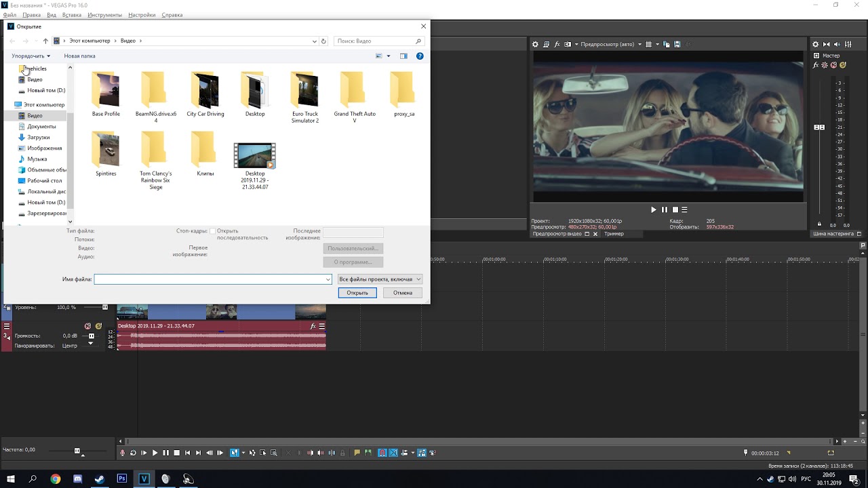Viewport: 868px width, 488px height.
Task: Click 'Новая папка' in the dialog toolbar
Action: 79,56
